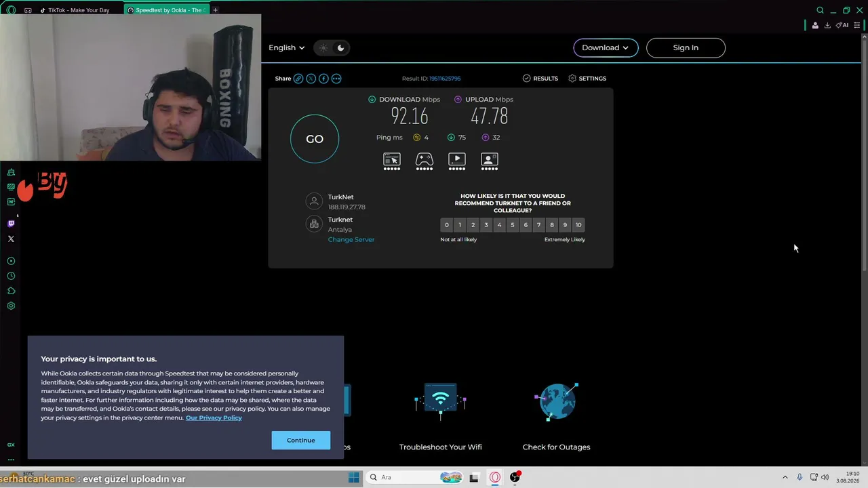Open Our Privacy Policy link
Image resolution: width=868 pixels, height=488 pixels.
click(214, 418)
